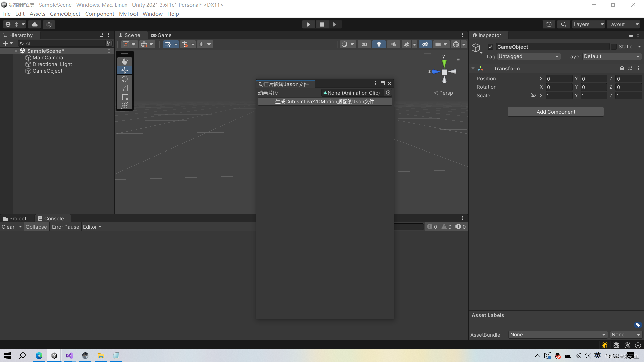This screenshot has width=644, height=362.
Task: Click the Position X input field
Action: click(558, 78)
